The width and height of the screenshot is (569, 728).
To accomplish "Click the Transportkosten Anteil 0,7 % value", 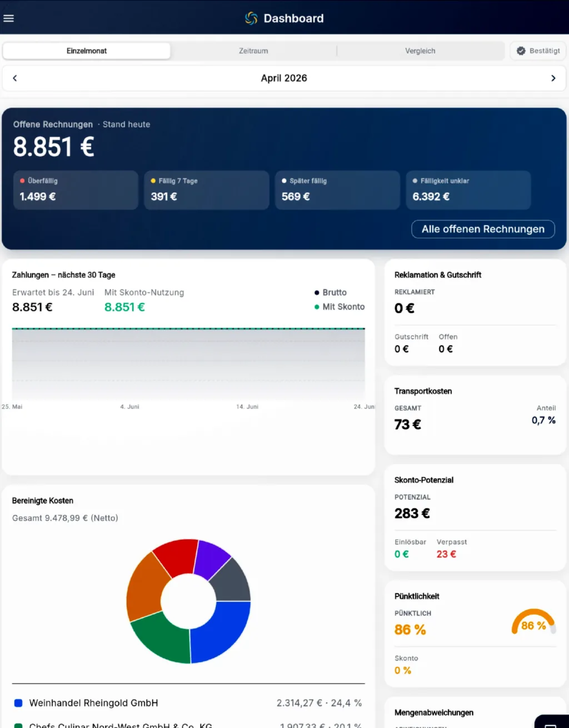I will pyautogui.click(x=543, y=420).
